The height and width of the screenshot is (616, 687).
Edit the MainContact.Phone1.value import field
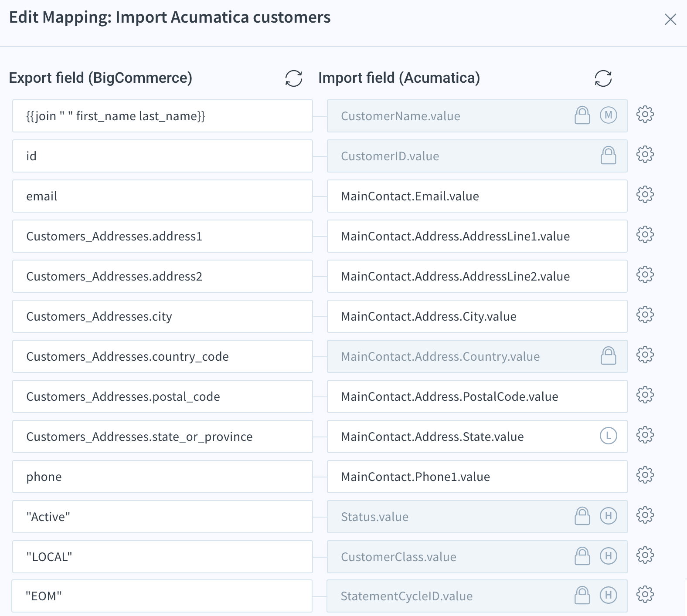coord(477,477)
